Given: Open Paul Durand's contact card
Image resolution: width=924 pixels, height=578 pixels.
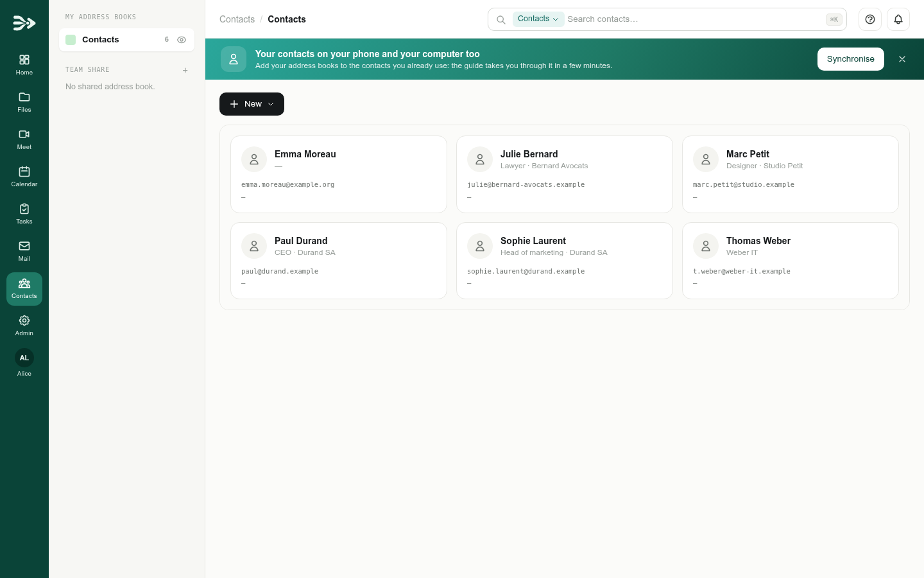Looking at the screenshot, I should 339,261.
